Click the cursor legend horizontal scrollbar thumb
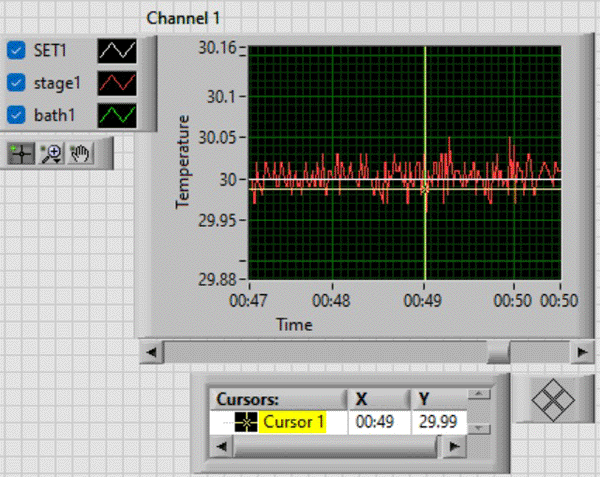The height and width of the screenshot is (477, 600). pyautogui.click(x=335, y=446)
